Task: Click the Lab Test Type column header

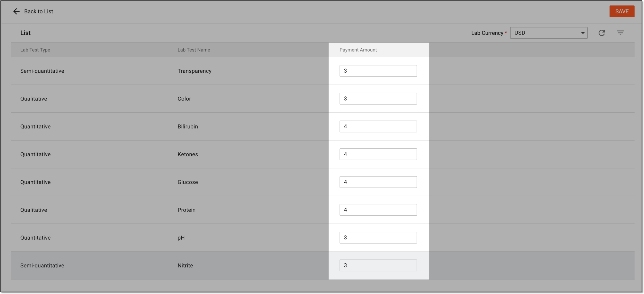Action: tap(35, 50)
